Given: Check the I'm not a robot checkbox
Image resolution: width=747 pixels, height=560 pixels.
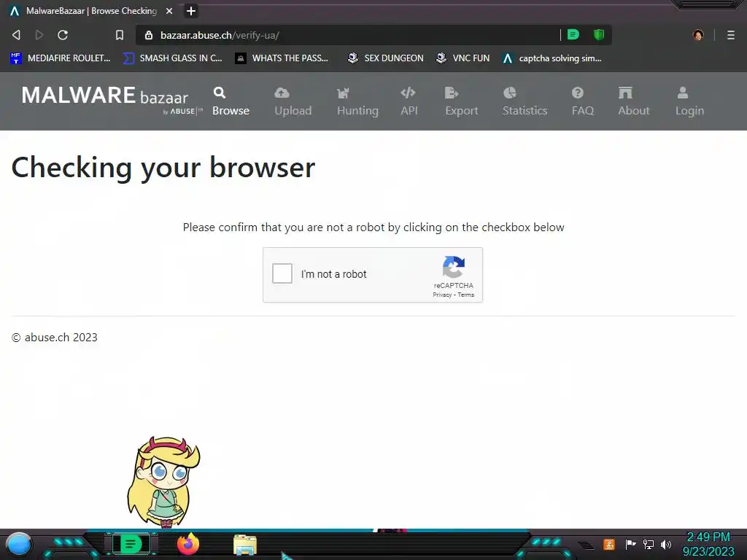Looking at the screenshot, I should 282,274.
